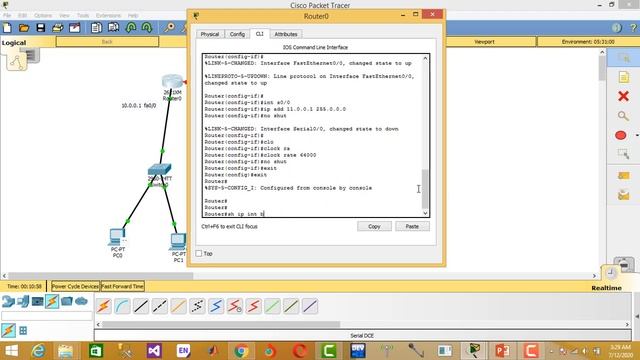The image size is (640, 360).
Task: Open the File menu
Action: [x=7, y=16]
